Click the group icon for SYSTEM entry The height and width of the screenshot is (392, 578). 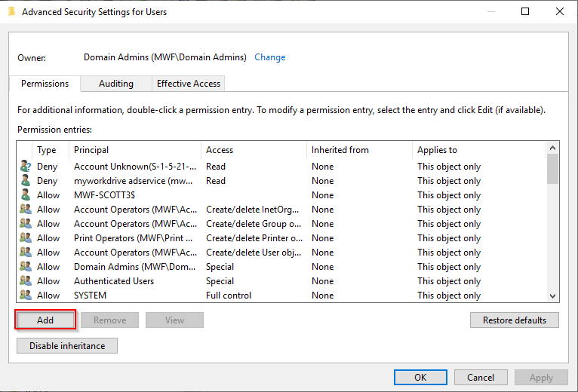[26, 296]
